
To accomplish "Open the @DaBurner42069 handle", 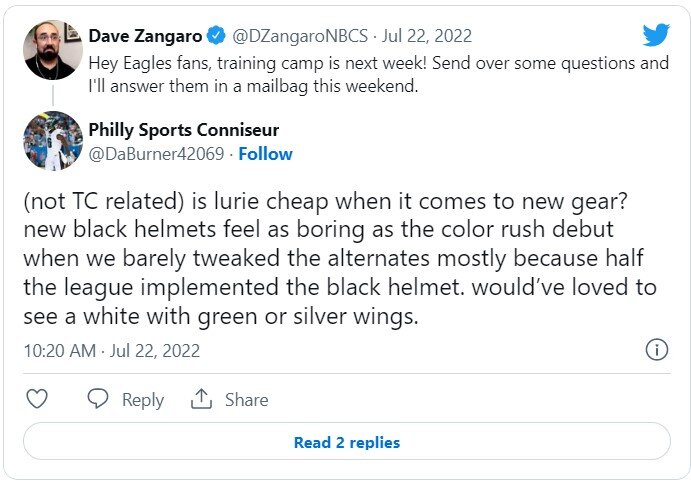I will click(157, 154).
